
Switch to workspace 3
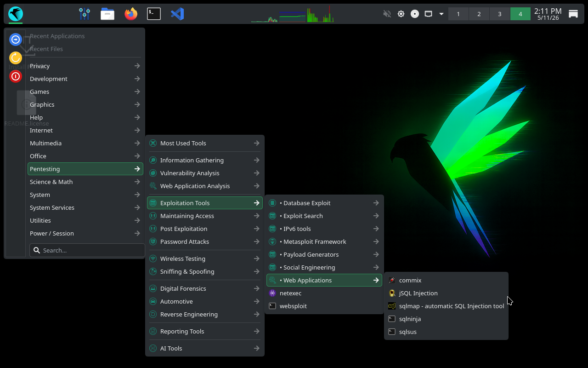pyautogui.click(x=500, y=14)
